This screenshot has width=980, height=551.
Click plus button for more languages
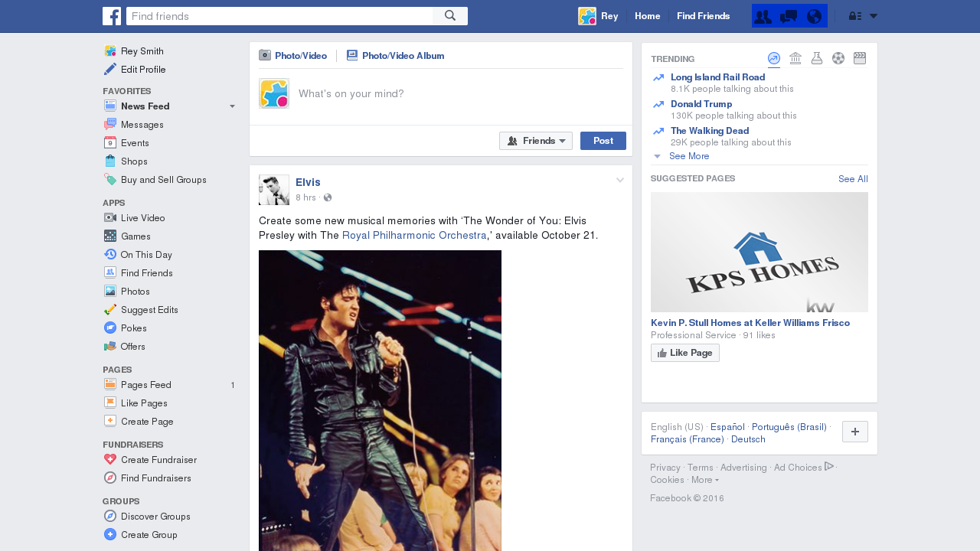pos(855,432)
